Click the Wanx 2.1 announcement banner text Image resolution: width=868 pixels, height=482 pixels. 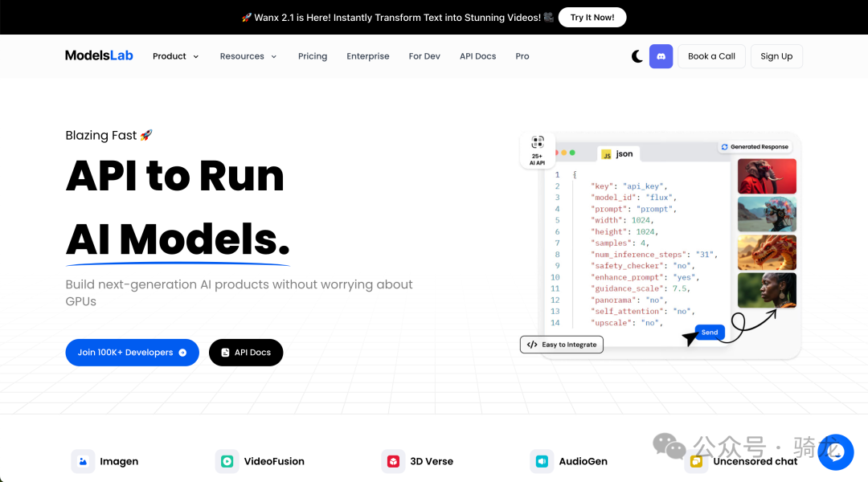pos(398,18)
